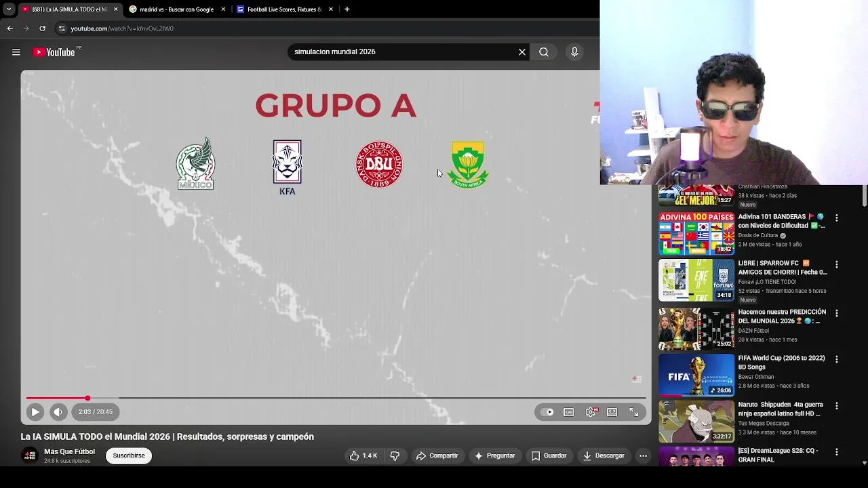
Task: Open the Más Que Fútbol channel name
Action: 69,451
